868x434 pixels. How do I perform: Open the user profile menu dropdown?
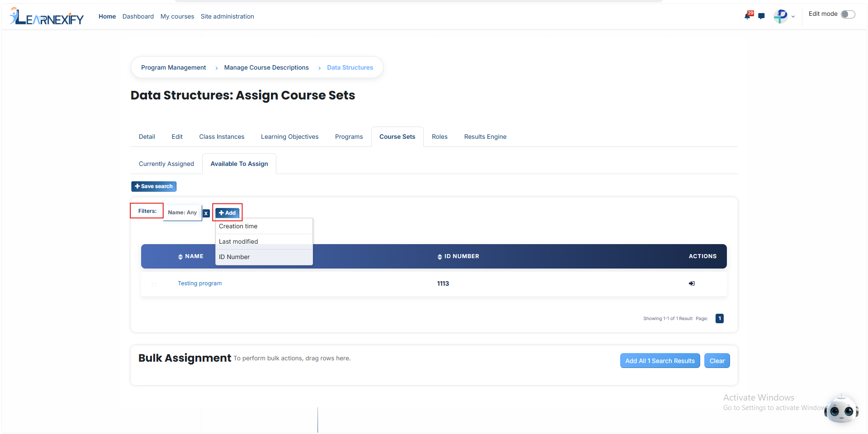784,16
